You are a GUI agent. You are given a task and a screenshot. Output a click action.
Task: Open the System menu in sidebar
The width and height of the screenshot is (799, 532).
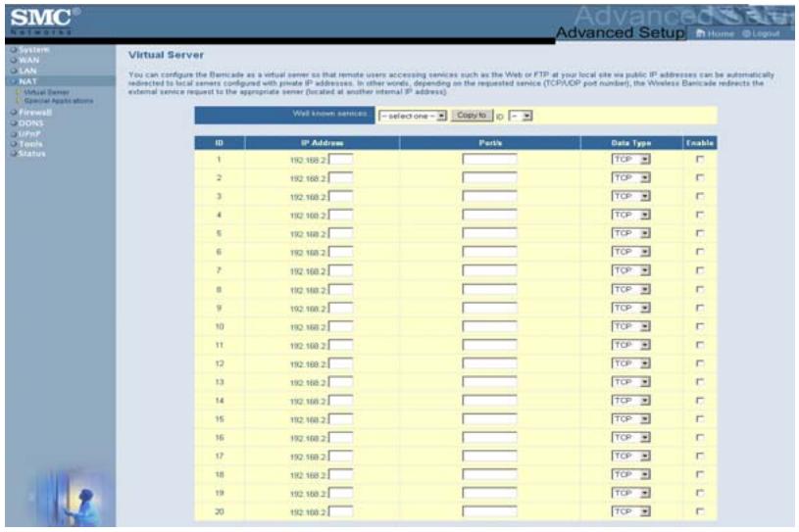33,49
